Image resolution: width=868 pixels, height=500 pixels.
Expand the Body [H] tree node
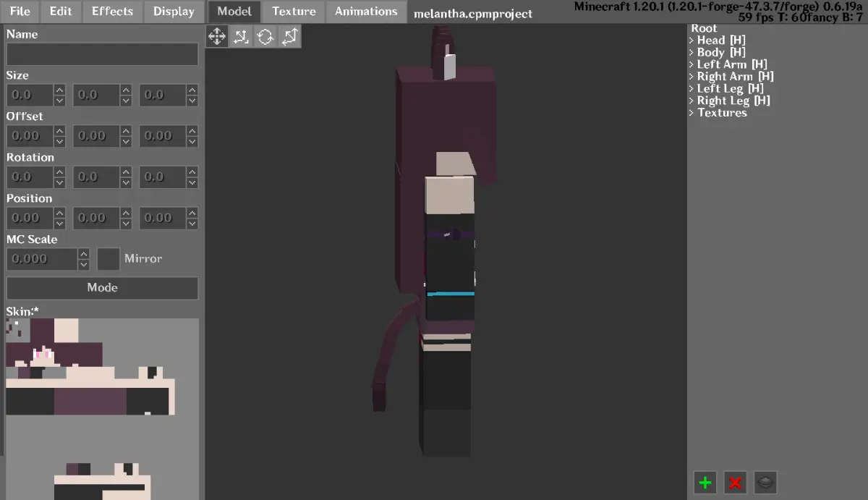692,53
